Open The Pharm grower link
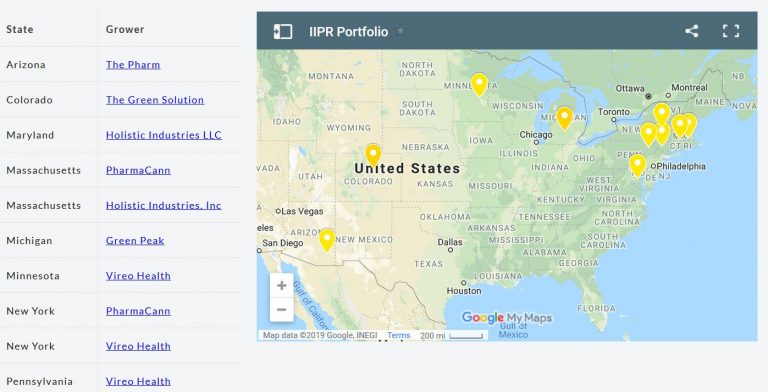 point(133,65)
